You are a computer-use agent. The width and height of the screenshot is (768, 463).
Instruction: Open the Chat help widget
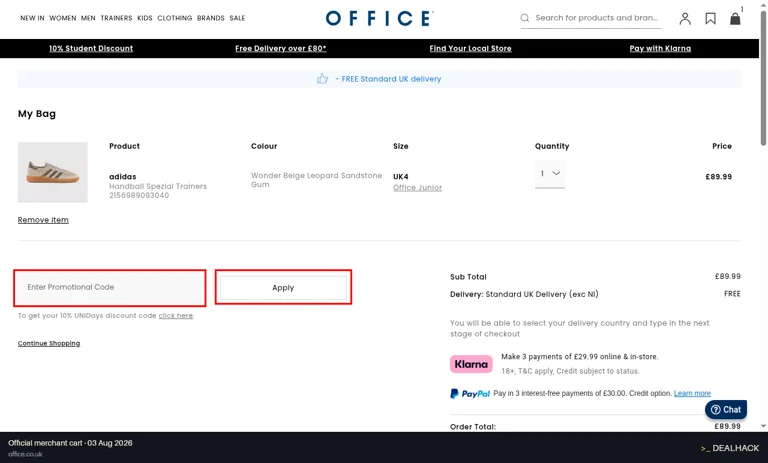[x=726, y=410]
